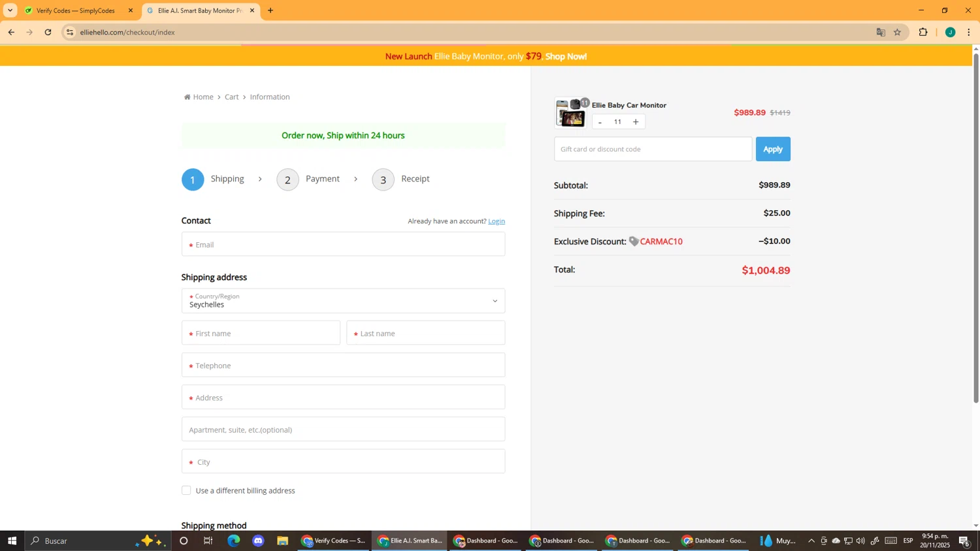View site information for elliehello.com
The height and width of the screenshot is (551, 980).
(x=70, y=32)
